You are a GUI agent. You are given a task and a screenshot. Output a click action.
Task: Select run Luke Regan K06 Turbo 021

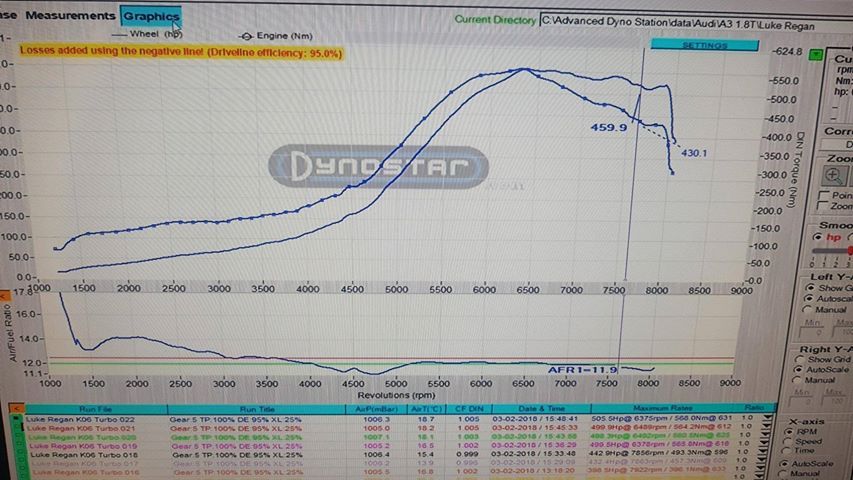(x=81, y=428)
